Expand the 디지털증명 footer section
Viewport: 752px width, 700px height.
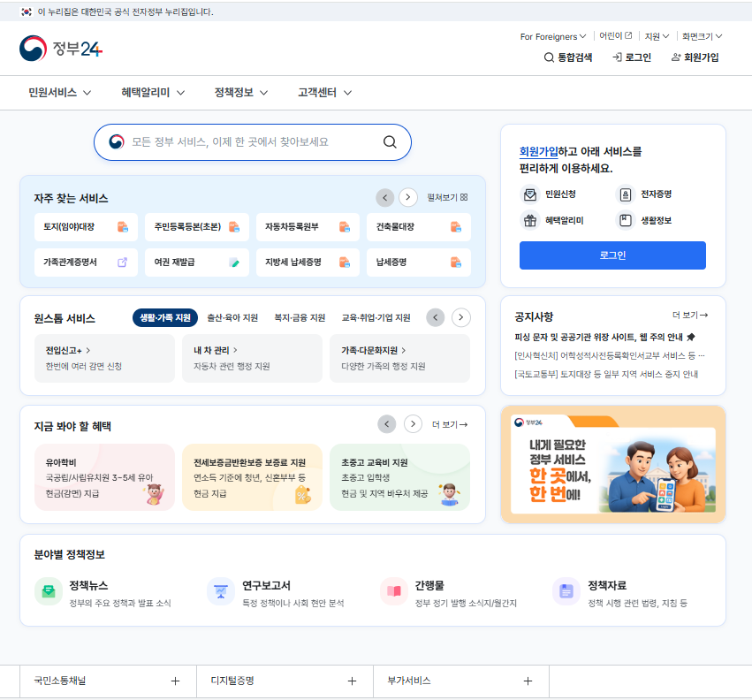point(285,681)
